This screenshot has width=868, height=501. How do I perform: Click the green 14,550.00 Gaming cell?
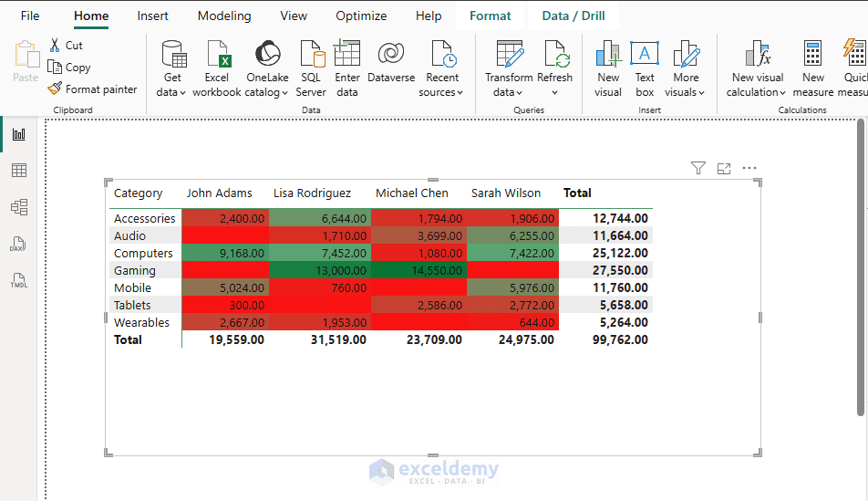coord(419,270)
